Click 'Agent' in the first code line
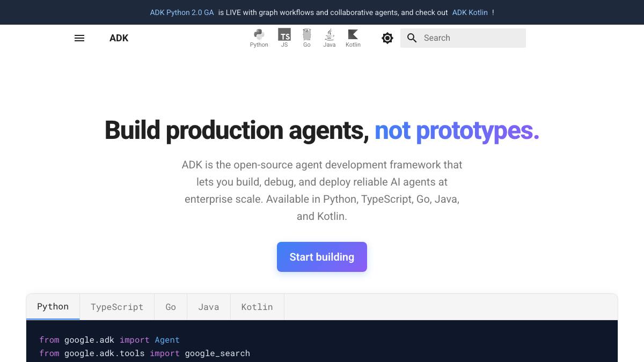The height and width of the screenshot is (362, 644). point(167,340)
